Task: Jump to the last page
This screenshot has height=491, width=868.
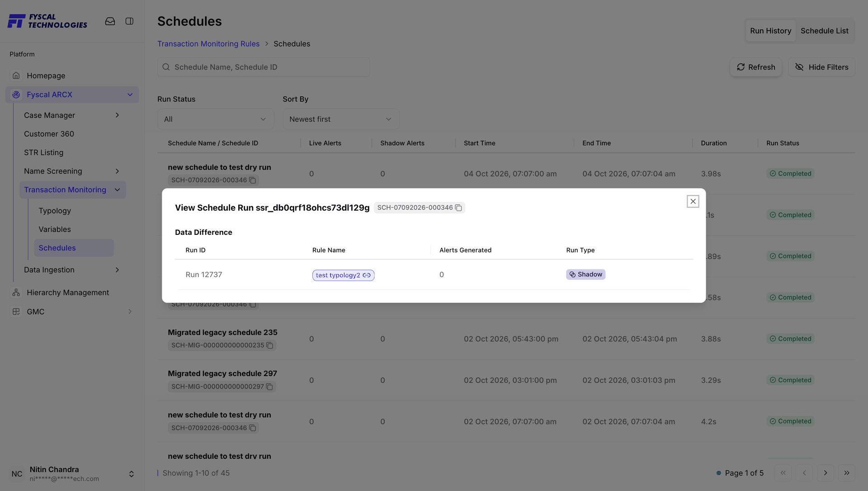Action: (847, 473)
